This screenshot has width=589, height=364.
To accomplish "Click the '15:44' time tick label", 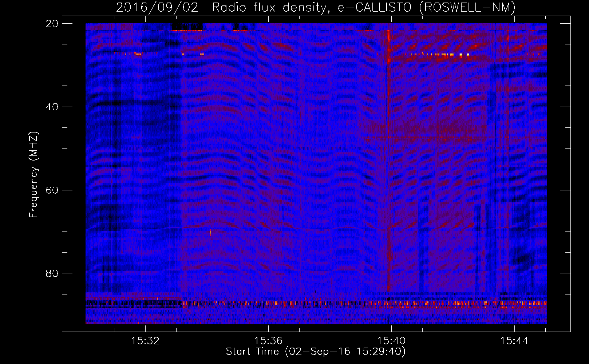I will click(514, 341).
